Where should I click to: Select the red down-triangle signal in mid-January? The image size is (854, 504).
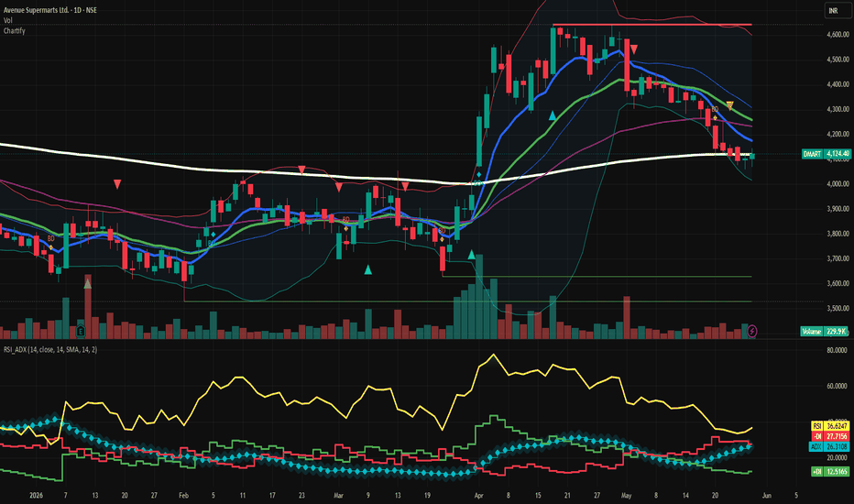tap(117, 184)
